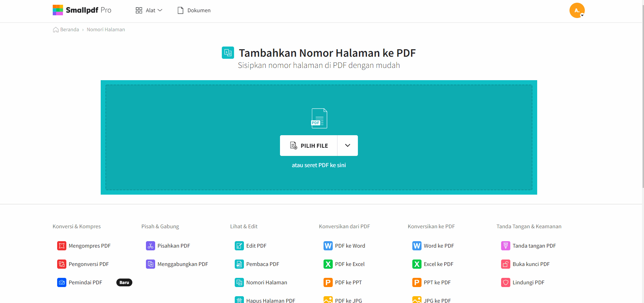Open the Pemindai PDF tool link

[85, 282]
